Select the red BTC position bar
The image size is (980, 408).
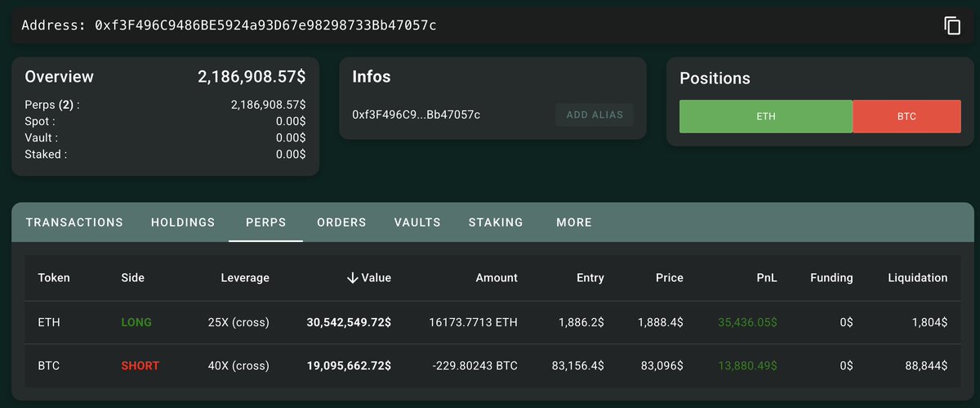[906, 117]
